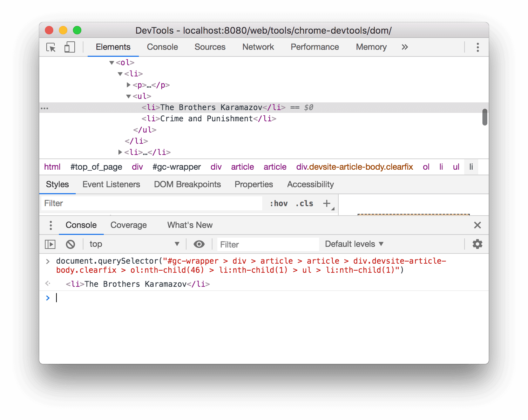Open the Coverage tab in the drawer
Image resolution: width=528 pixels, height=420 pixels.
(x=128, y=225)
